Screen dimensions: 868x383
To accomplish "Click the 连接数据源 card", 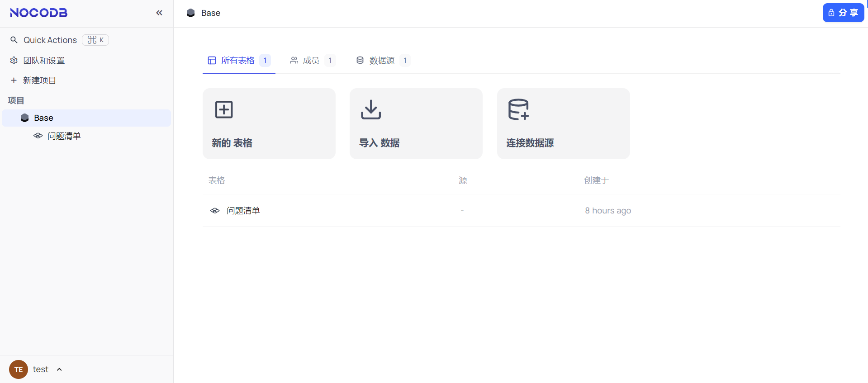I will tap(564, 123).
